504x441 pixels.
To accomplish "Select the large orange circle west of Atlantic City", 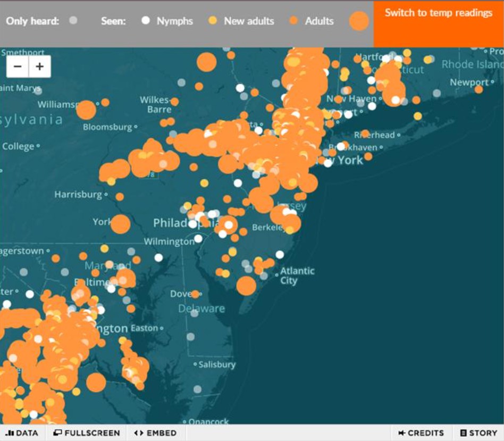I will [246, 286].
